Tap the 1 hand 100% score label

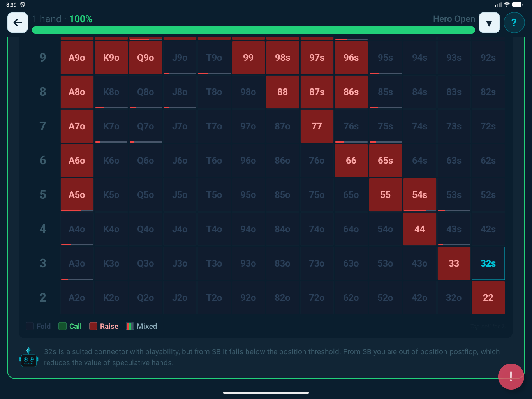62,19
